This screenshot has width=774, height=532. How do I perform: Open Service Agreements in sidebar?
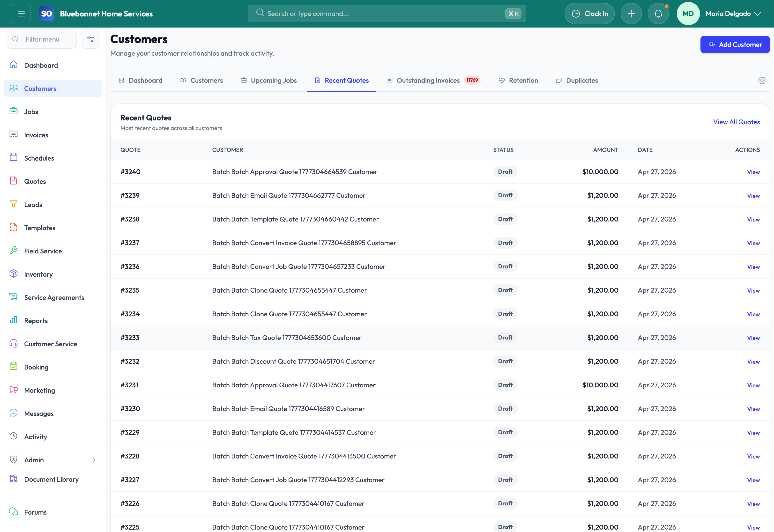pos(53,297)
